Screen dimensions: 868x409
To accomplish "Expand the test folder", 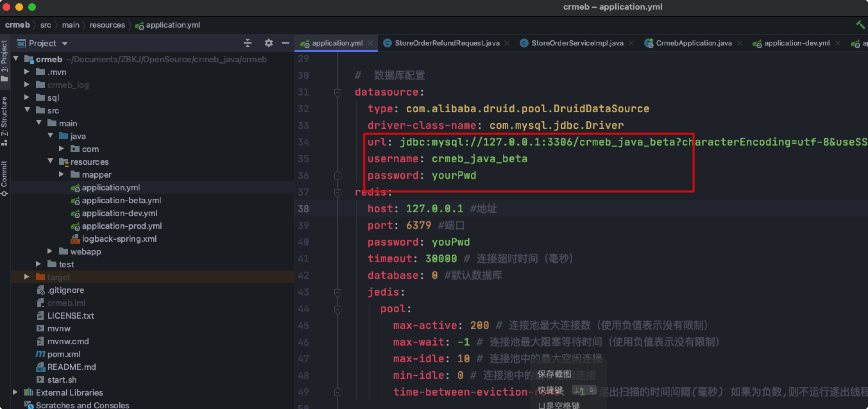I will [x=38, y=264].
